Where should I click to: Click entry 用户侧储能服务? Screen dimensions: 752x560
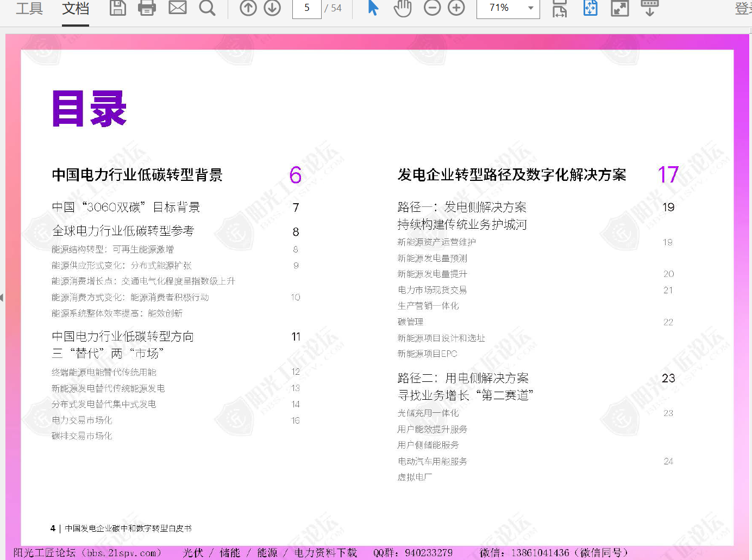click(x=428, y=445)
